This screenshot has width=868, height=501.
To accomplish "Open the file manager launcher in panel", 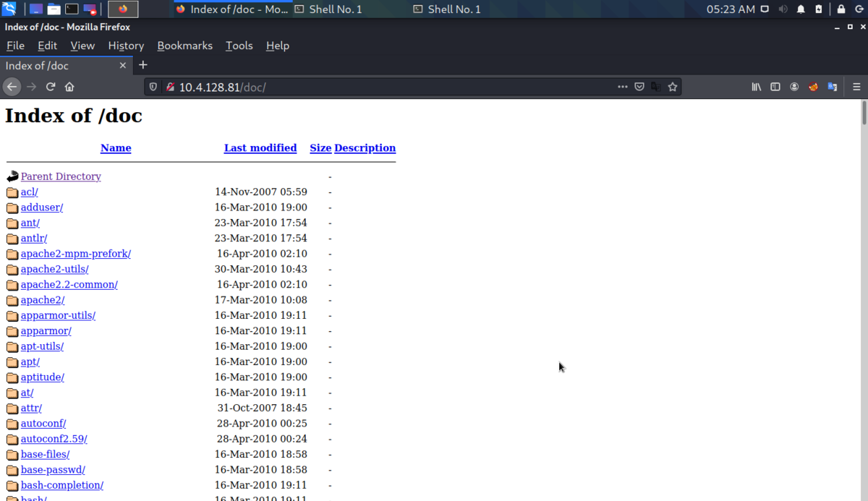I will tap(54, 9).
